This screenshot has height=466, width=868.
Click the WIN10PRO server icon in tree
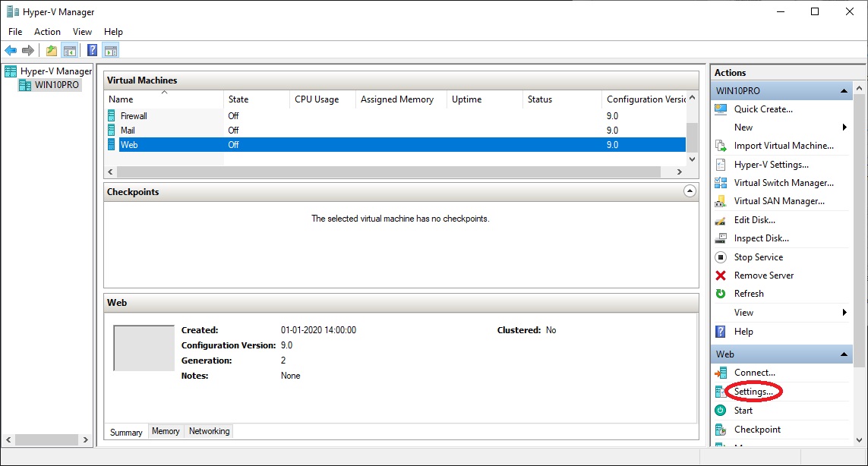point(25,85)
